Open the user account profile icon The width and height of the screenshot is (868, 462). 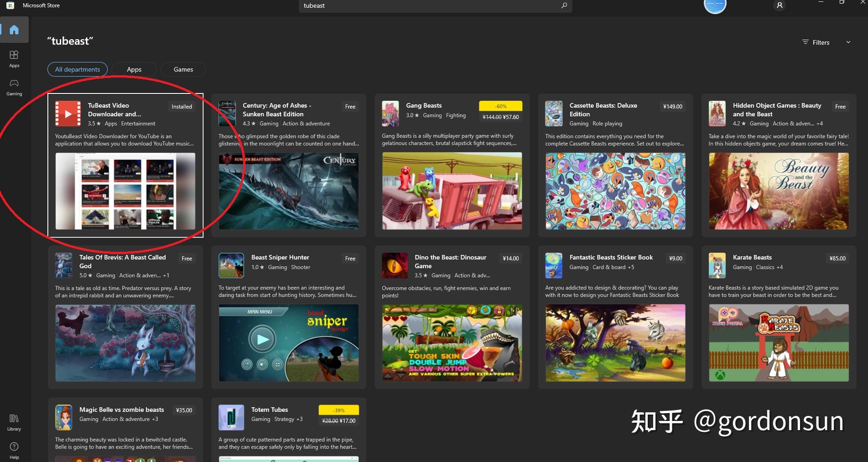[x=779, y=5]
